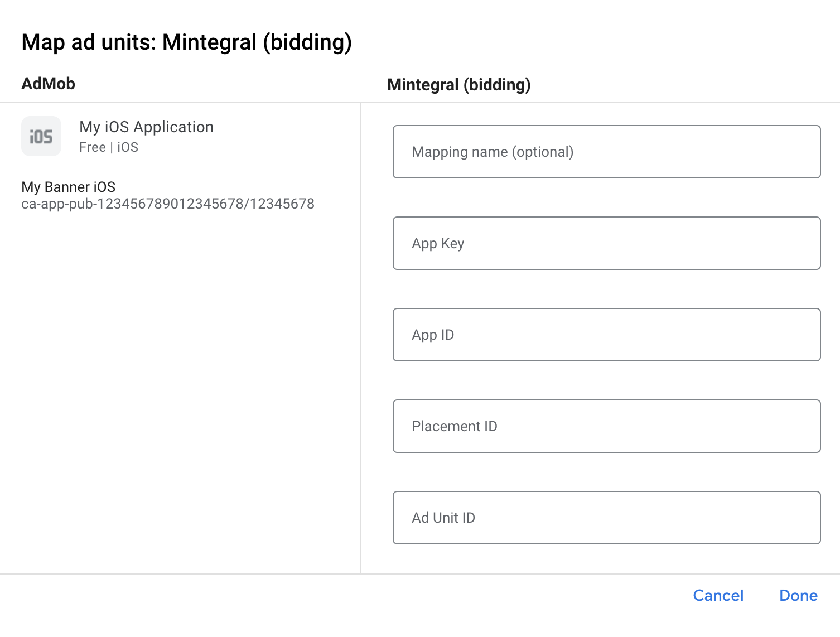Click the Map ad units dialog title

[x=186, y=42]
